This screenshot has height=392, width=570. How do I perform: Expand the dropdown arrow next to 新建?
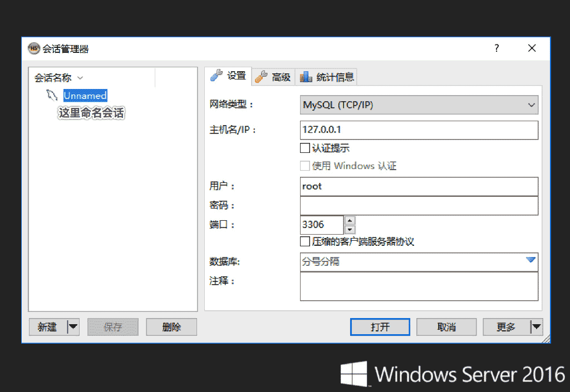[x=72, y=327]
